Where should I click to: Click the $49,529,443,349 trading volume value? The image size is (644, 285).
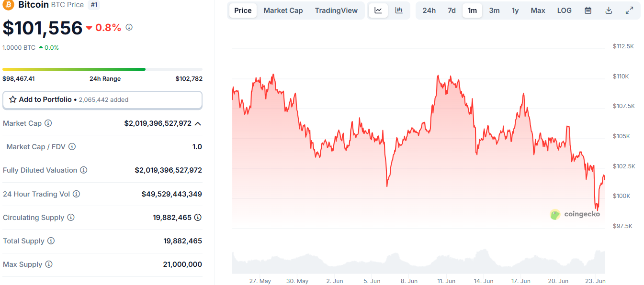tap(172, 194)
